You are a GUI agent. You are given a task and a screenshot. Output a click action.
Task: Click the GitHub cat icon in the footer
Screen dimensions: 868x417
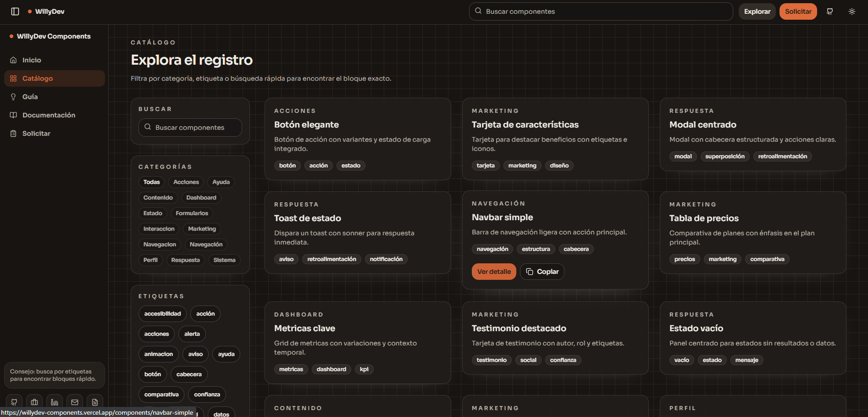pyautogui.click(x=14, y=402)
